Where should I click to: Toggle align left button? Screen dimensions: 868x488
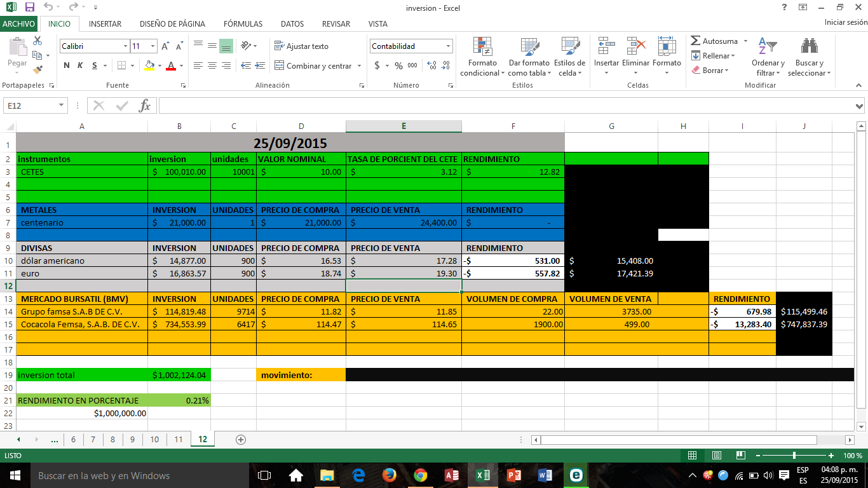[198, 65]
